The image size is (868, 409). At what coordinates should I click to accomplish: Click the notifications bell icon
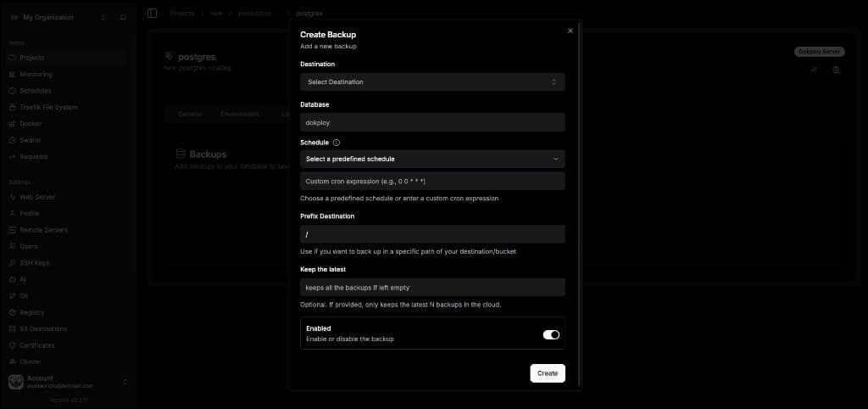[123, 18]
